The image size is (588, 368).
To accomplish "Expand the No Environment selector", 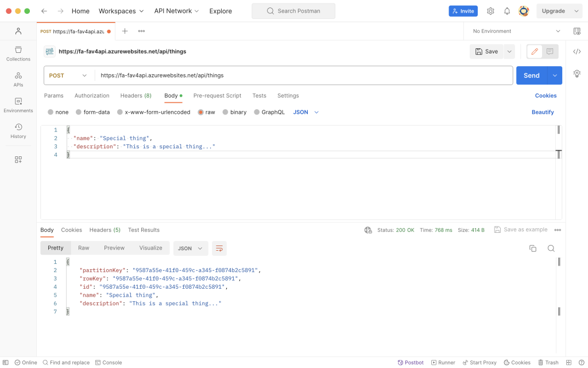I will tap(517, 31).
